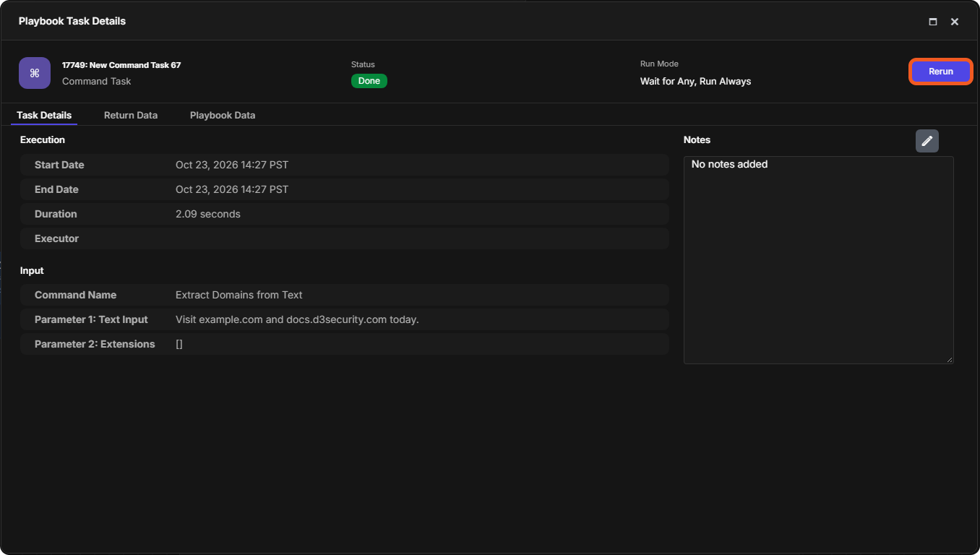Click 'Extract Domains from Text' command name
This screenshot has width=980, height=555.
[239, 295]
